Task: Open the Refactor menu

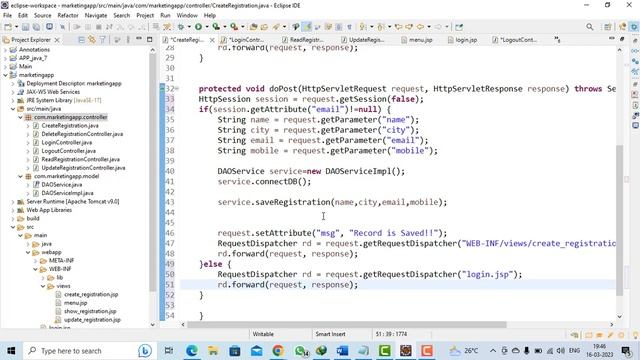Action: (68, 16)
